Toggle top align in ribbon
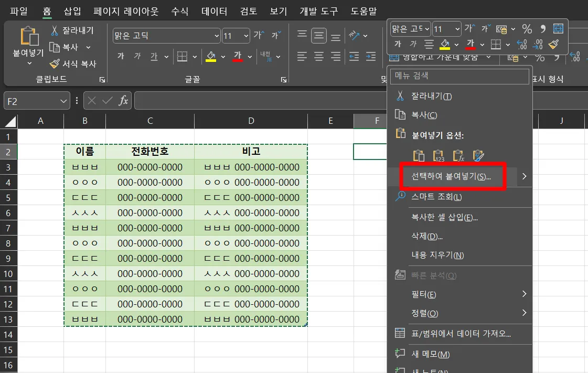 302,35
